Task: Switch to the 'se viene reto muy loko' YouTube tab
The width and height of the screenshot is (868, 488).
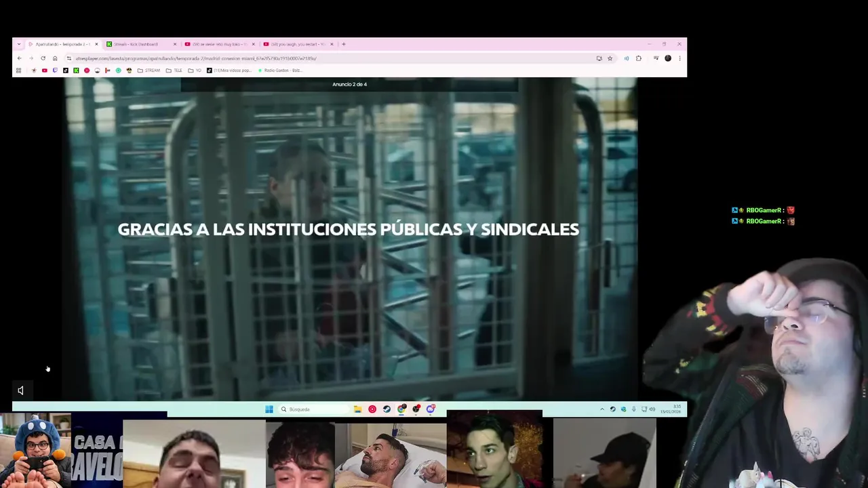Action: pyautogui.click(x=218, y=44)
